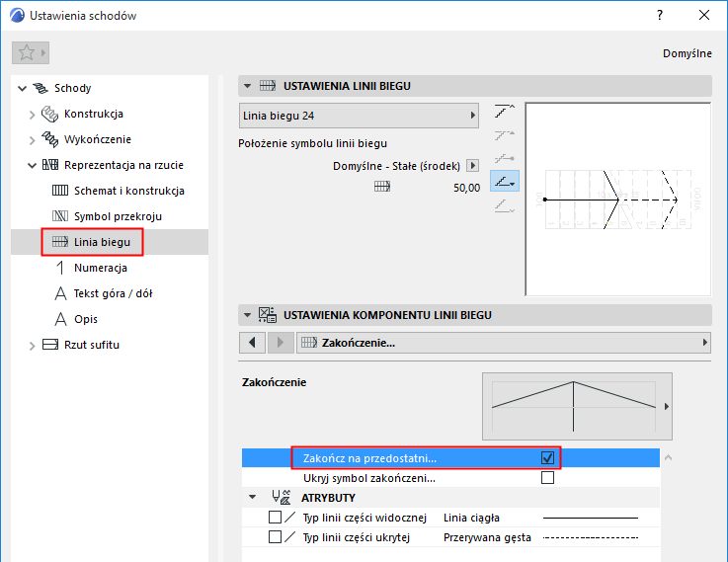Select third walking line symbol icon
This screenshot has width=728, height=562.
click(504, 158)
